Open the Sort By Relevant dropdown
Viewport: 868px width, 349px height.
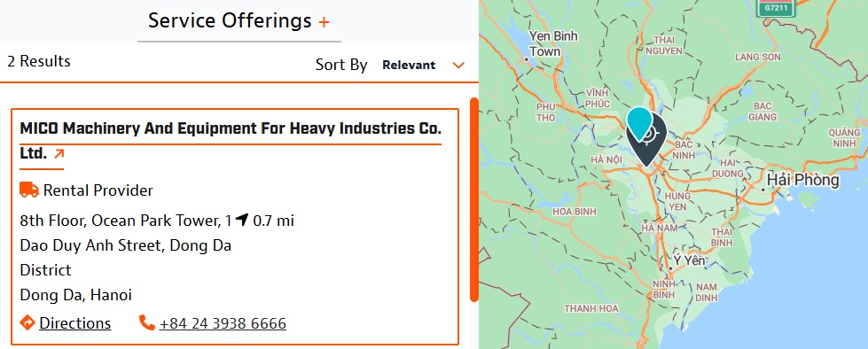(x=424, y=65)
